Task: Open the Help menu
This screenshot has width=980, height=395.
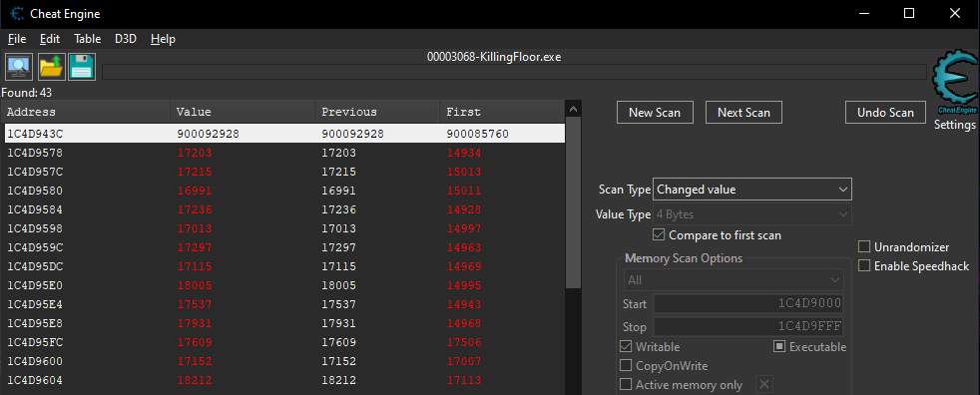Action: coord(163,39)
